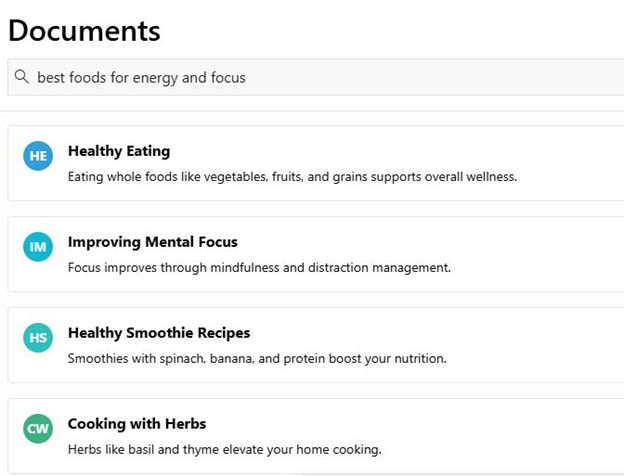Click the mindfulness and distraction description
This screenshot has width=624, height=476.
tap(259, 267)
